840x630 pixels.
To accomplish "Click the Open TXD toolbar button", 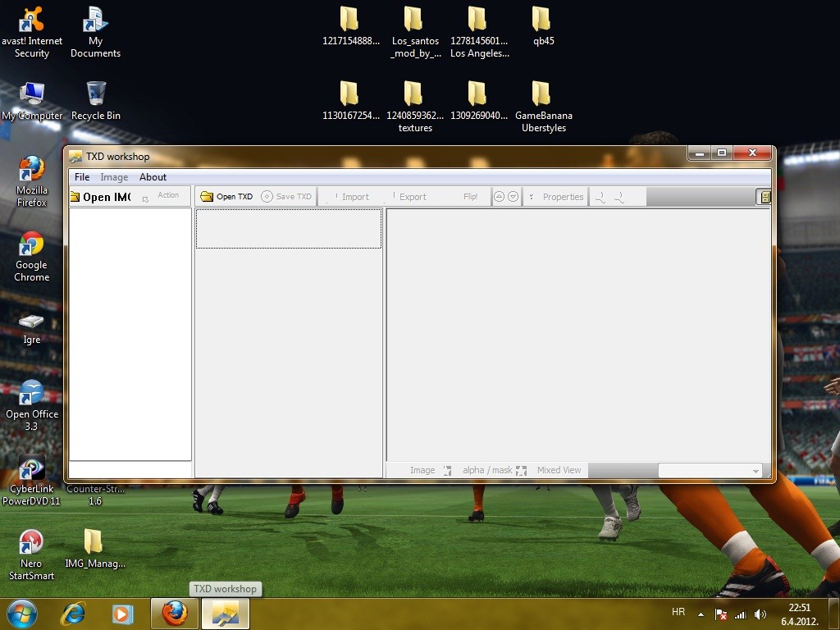I will 227,197.
